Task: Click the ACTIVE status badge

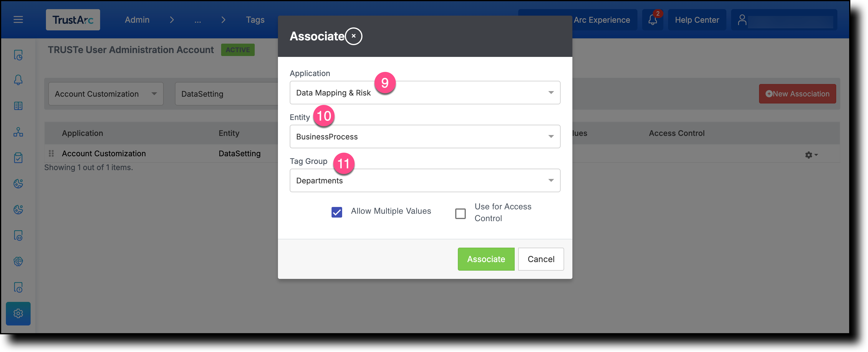Action: (238, 50)
